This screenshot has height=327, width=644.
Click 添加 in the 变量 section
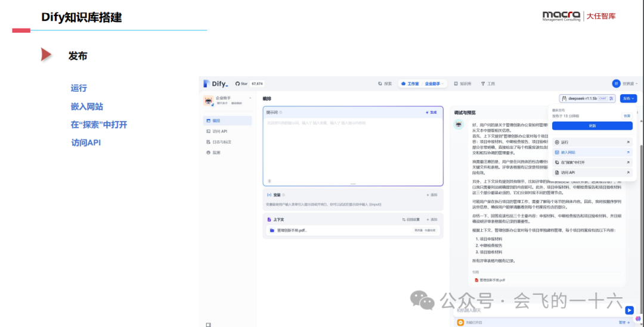[432, 195]
